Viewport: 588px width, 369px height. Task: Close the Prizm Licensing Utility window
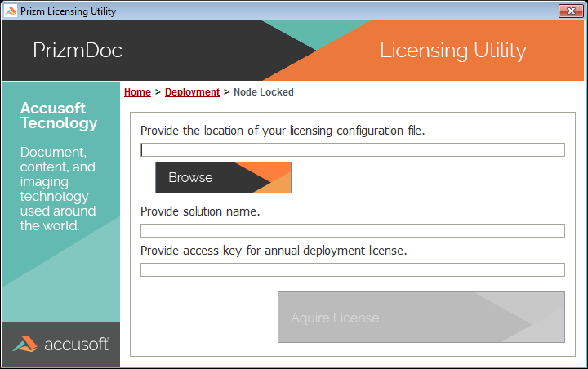[569, 11]
